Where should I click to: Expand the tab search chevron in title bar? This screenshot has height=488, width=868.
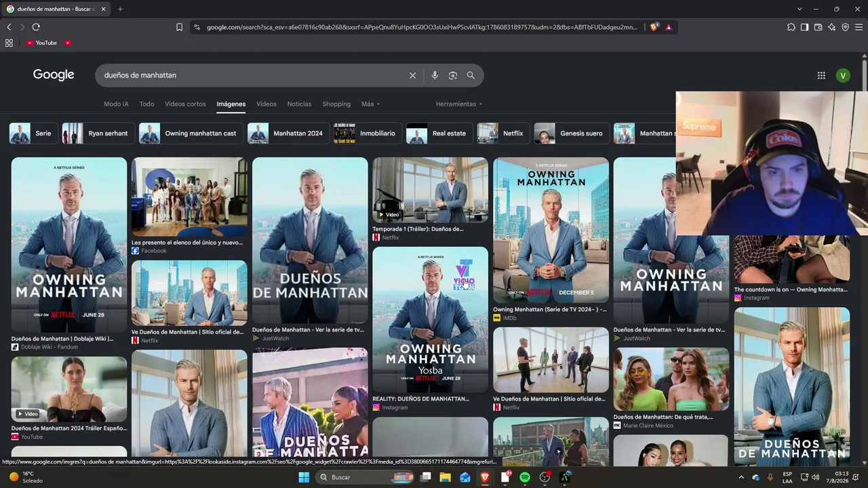[x=800, y=9]
